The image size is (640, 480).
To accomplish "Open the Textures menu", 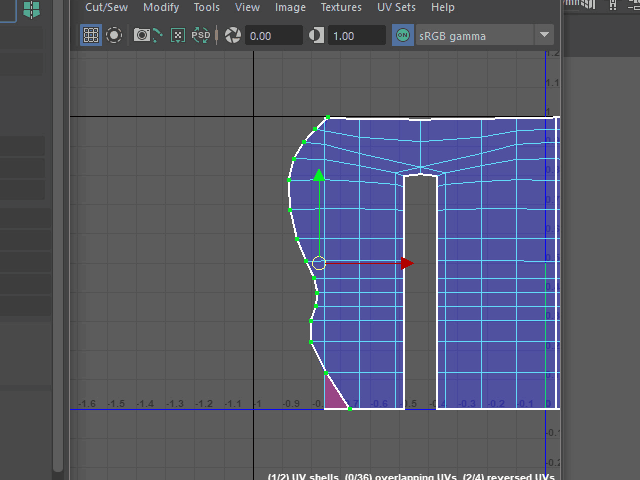I will (341, 7).
